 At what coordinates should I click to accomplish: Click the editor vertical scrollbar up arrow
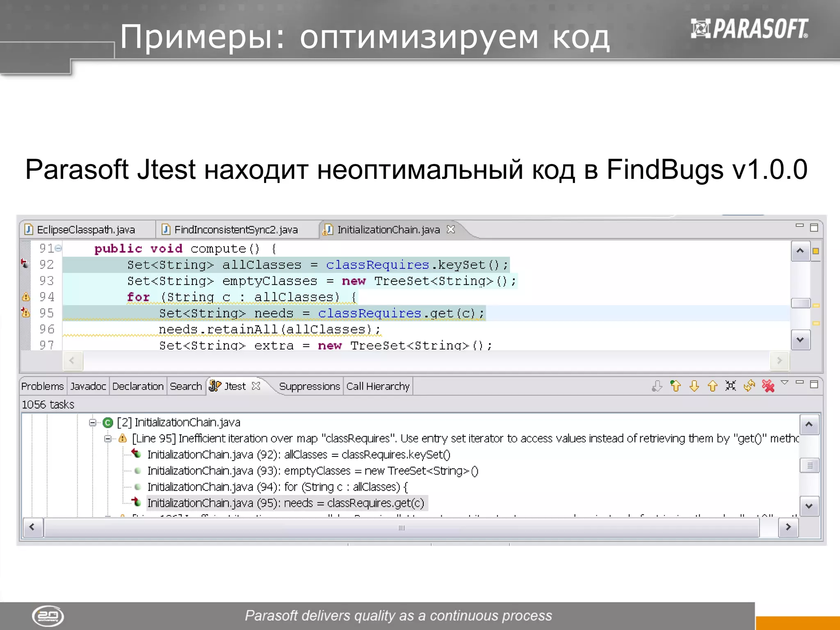tap(800, 251)
